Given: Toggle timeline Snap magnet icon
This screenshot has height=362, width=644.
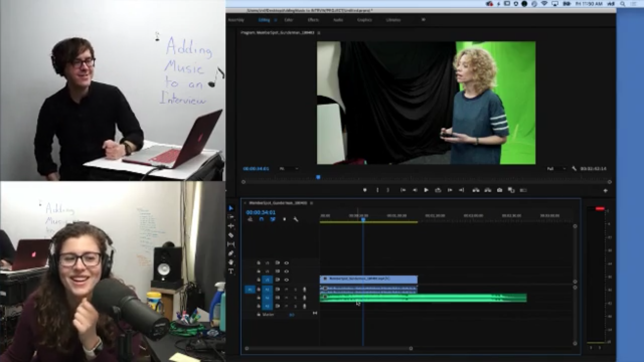Looking at the screenshot, I should click(261, 219).
